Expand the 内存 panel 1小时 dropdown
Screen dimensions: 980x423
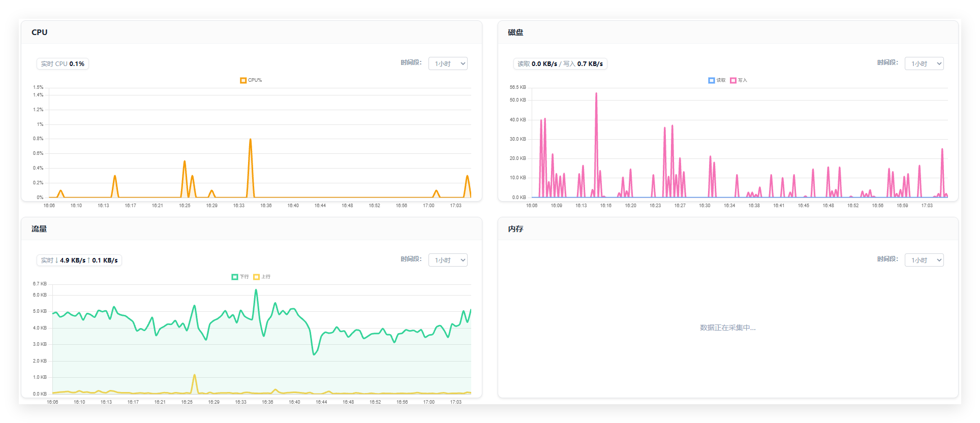click(924, 260)
